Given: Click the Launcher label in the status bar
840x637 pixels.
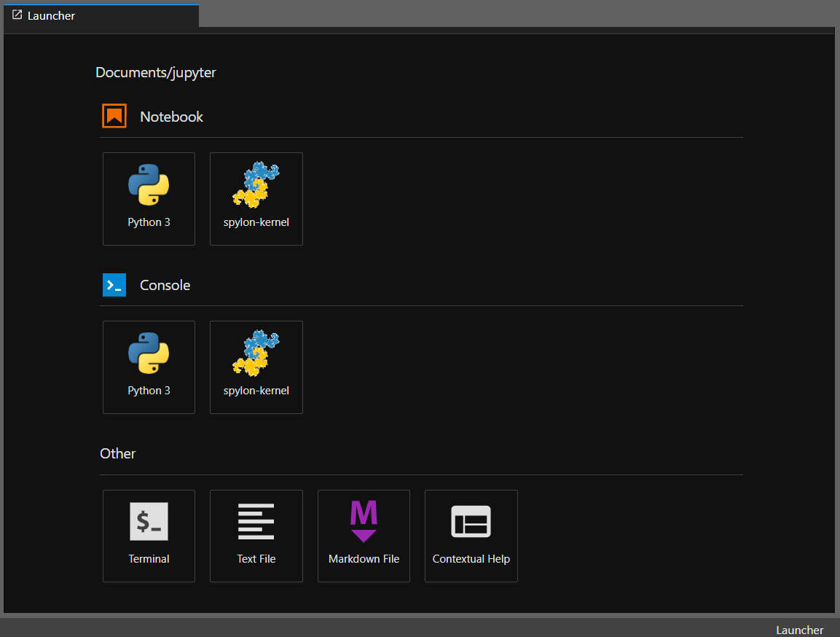Looking at the screenshot, I should (799, 630).
